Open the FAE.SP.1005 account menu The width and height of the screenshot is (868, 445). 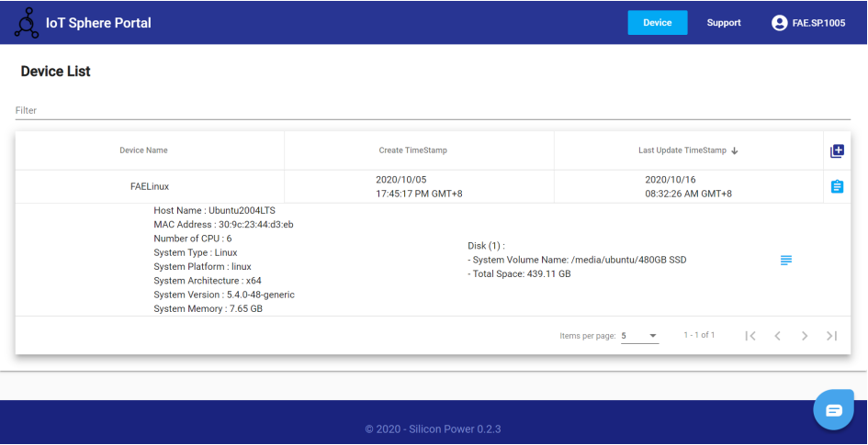click(x=817, y=23)
